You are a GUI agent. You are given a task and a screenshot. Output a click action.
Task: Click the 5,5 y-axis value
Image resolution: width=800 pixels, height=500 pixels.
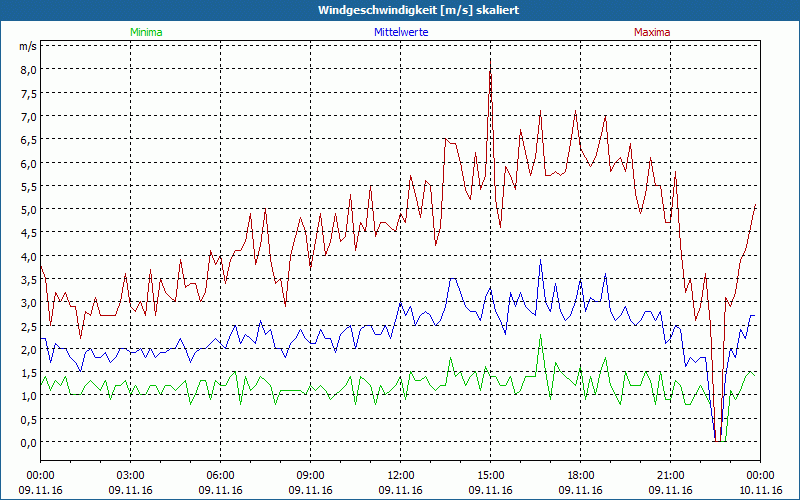point(28,187)
